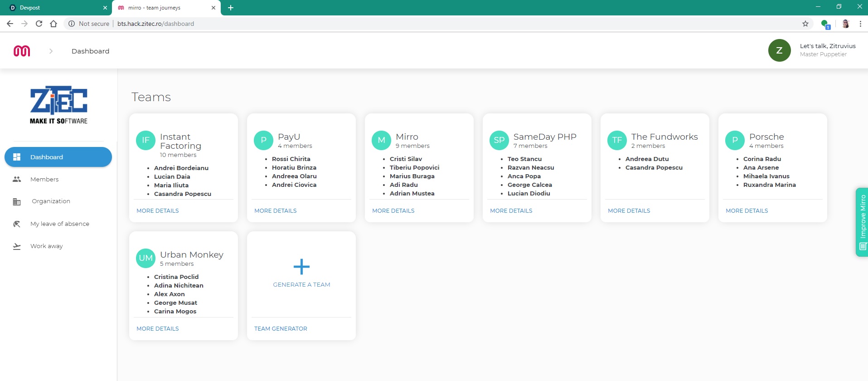Click the browser home icon
Image resolution: width=868 pixels, height=381 pixels.
pyautogui.click(x=53, y=24)
